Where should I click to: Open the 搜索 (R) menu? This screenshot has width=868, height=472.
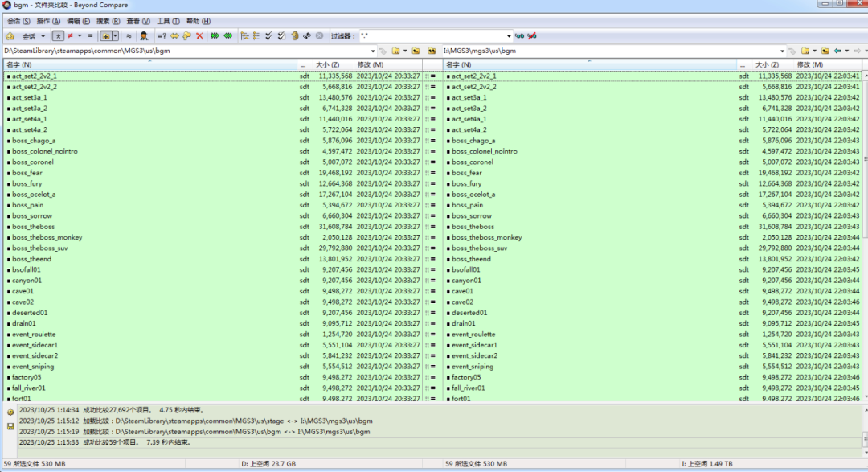click(108, 21)
